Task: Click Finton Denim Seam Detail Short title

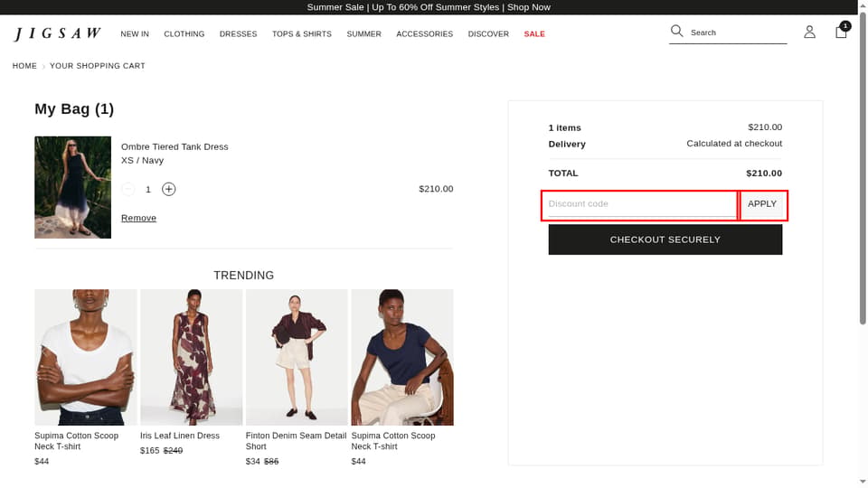Action: [296, 441]
